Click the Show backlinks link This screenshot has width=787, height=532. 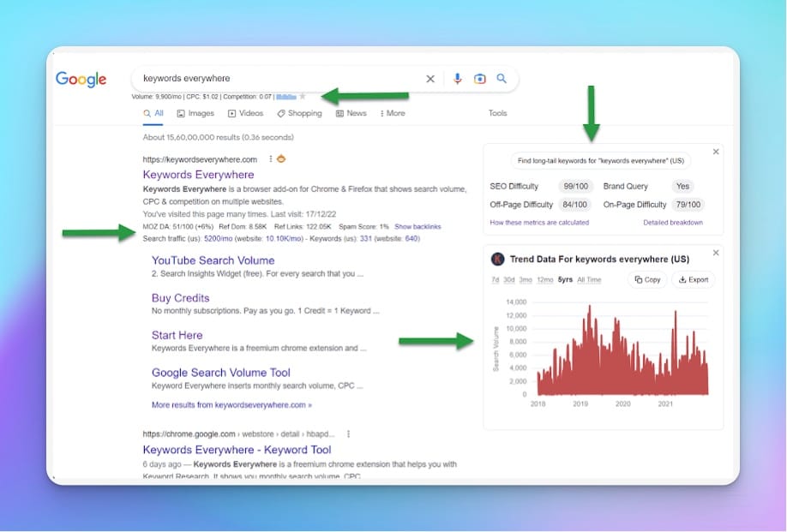(418, 227)
